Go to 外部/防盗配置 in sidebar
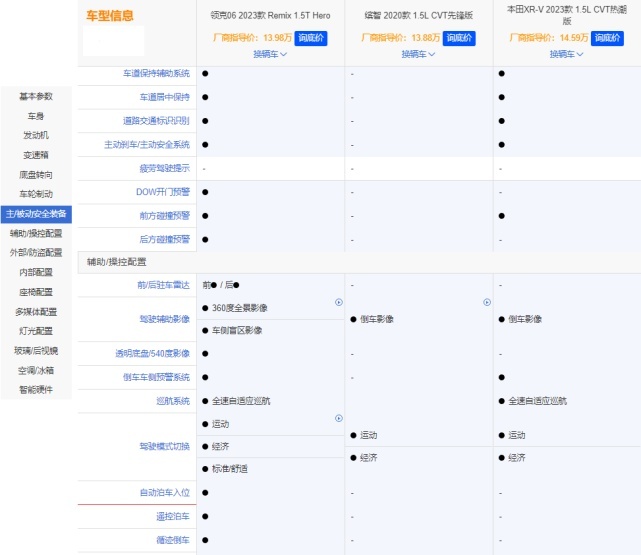The width and height of the screenshot is (641, 555). [x=36, y=253]
